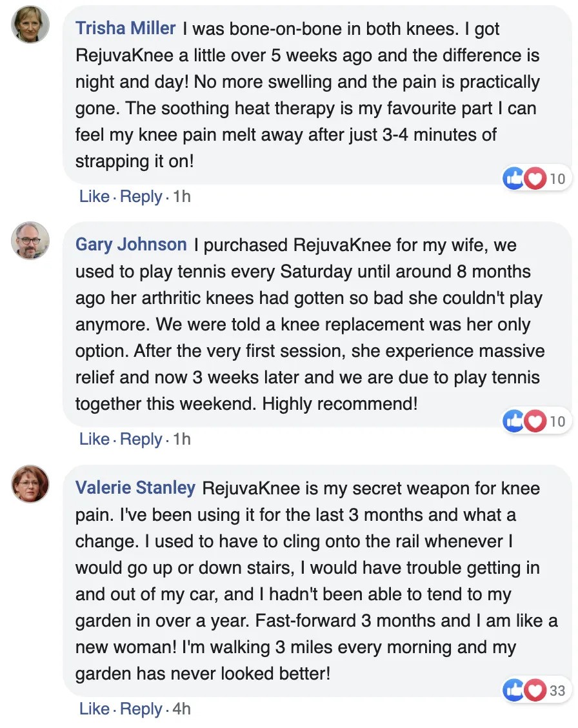Image resolution: width=578 pixels, height=728 pixels.
Task: Open Valerie Stanley's profile name link
Action: point(135,487)
